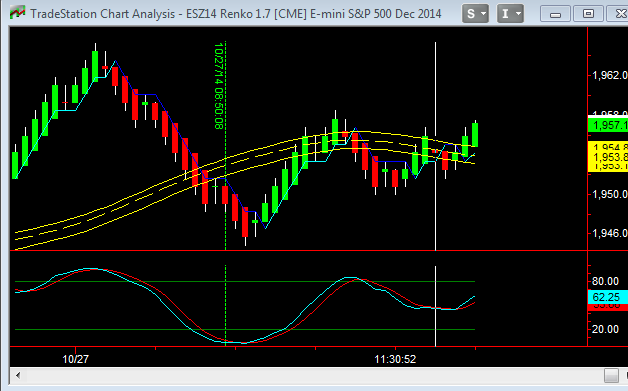Image resolution: width=628 pixels, height=391 pixels.
Task: Click the 10/27/14 08:50:08 rotated line label
Action: coord(219,86)
